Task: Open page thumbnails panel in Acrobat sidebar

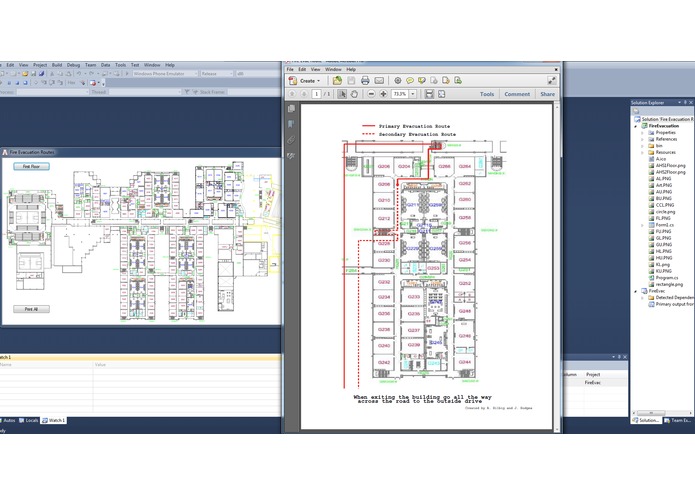Action: pyautogui.click(x=291, y=109)
